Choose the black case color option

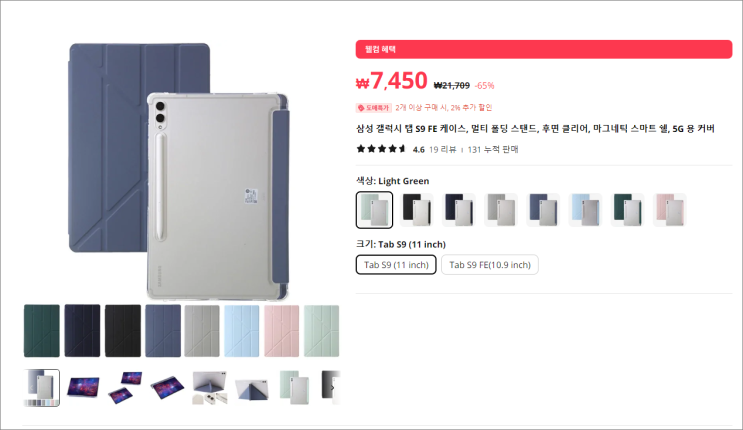pos(417,210)
